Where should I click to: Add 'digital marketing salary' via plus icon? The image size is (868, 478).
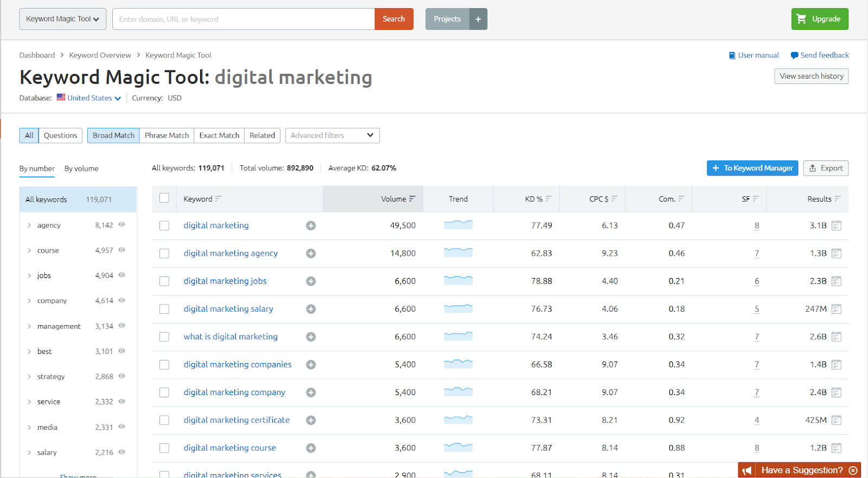pos(311,309)
